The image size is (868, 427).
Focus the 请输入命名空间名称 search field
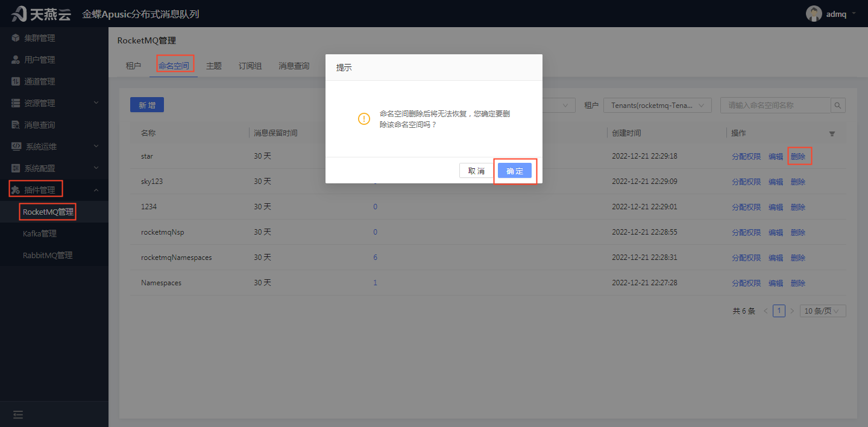coord(775,106)
